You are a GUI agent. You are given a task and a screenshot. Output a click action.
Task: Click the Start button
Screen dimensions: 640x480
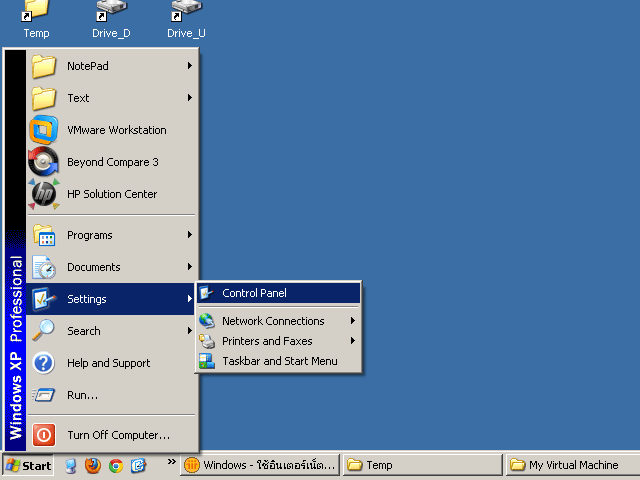(x=28, y=466)
